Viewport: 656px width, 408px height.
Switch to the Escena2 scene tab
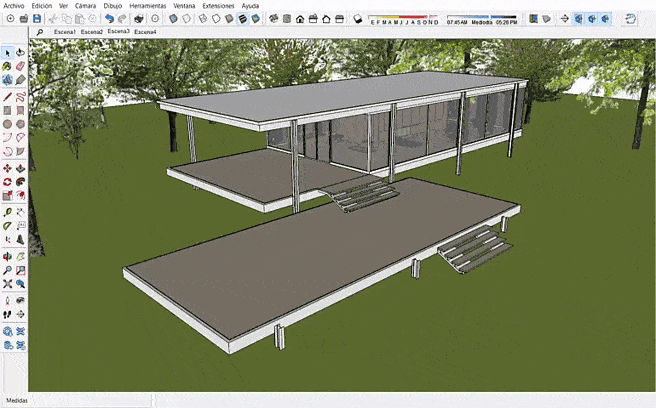92,32
